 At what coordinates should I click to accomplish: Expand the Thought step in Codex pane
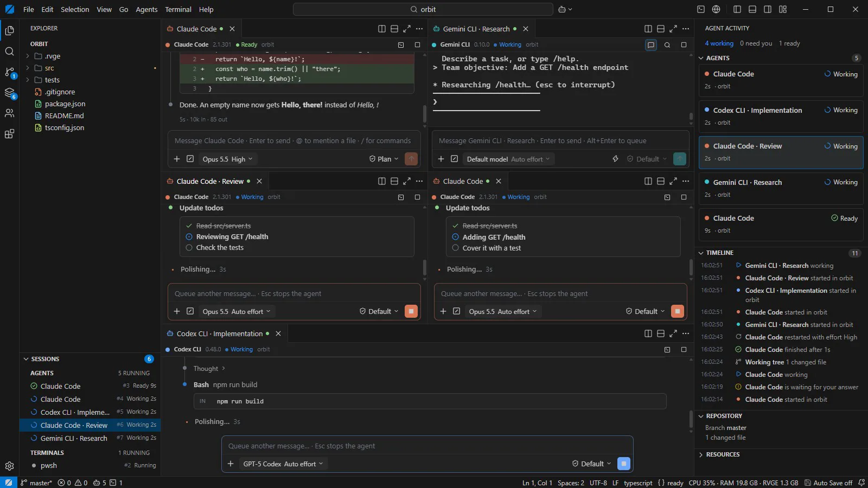coord(209,369)
